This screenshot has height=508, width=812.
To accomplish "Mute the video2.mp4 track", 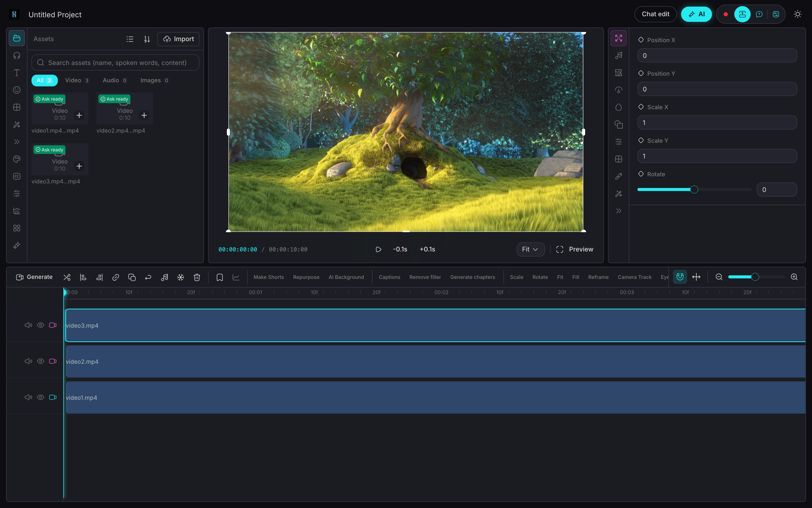I will pyautogui.click(x=28, y=361).
